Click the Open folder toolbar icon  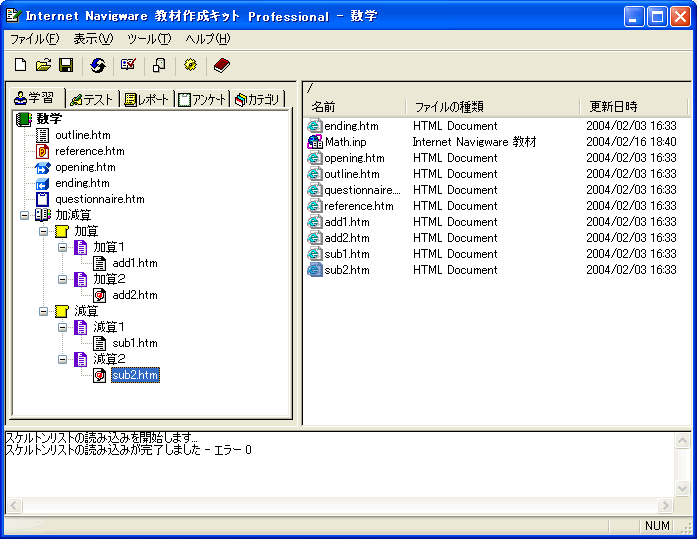[x=44, y=65]
